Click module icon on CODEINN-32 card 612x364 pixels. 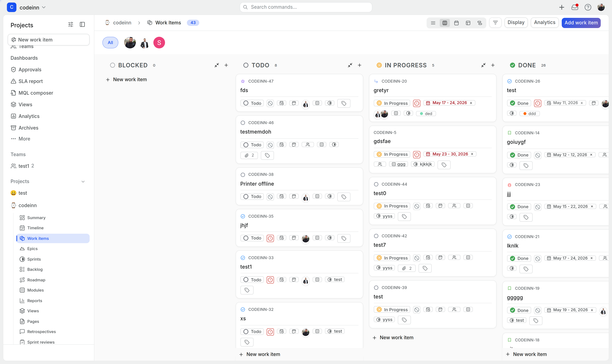(x=317, y=331)
